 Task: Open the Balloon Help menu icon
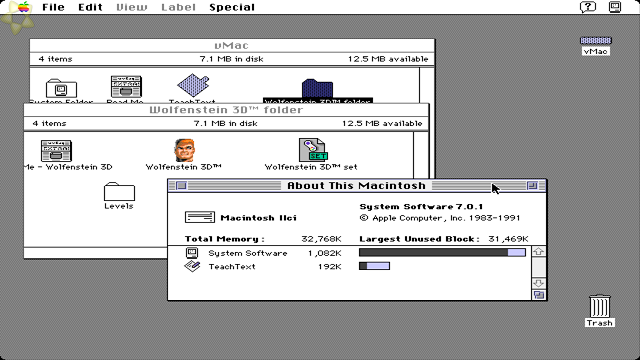point(588,7)
